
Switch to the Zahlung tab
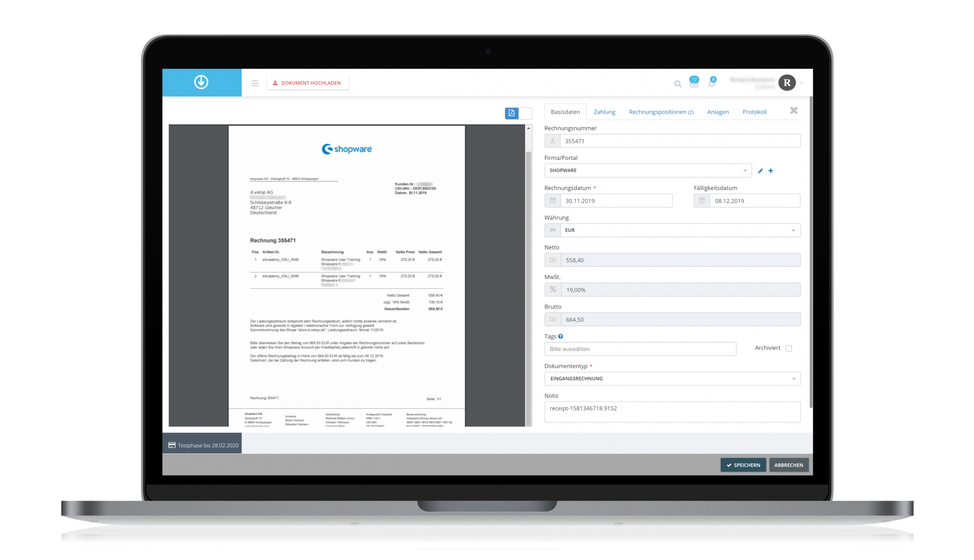pyautogui.click(x=604, y=112)
